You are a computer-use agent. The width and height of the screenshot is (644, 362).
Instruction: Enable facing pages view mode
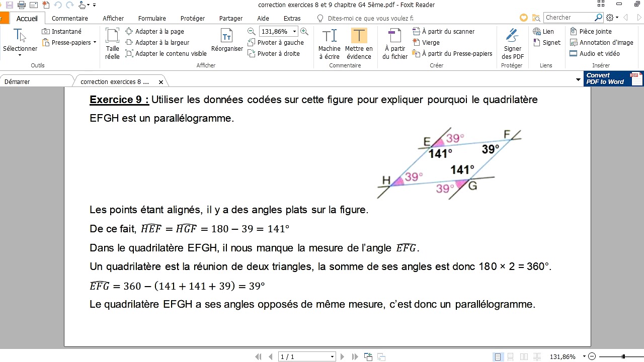pos(524,356)
